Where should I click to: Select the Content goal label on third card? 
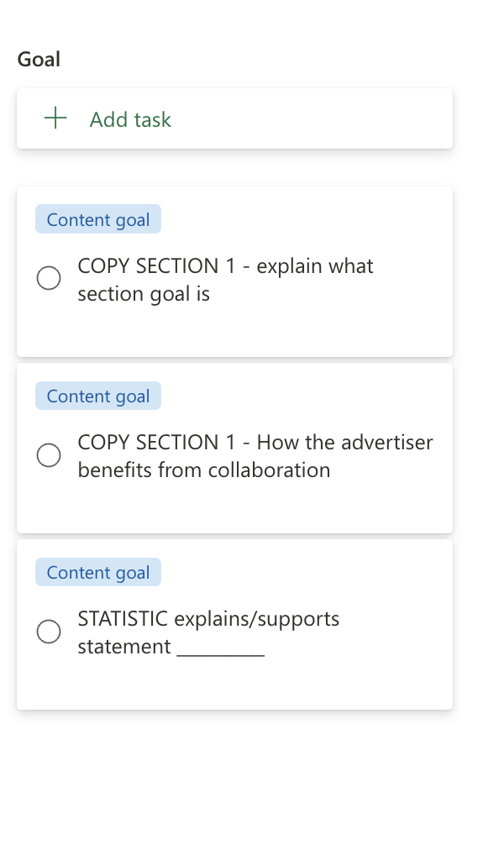tap(98, 573)
